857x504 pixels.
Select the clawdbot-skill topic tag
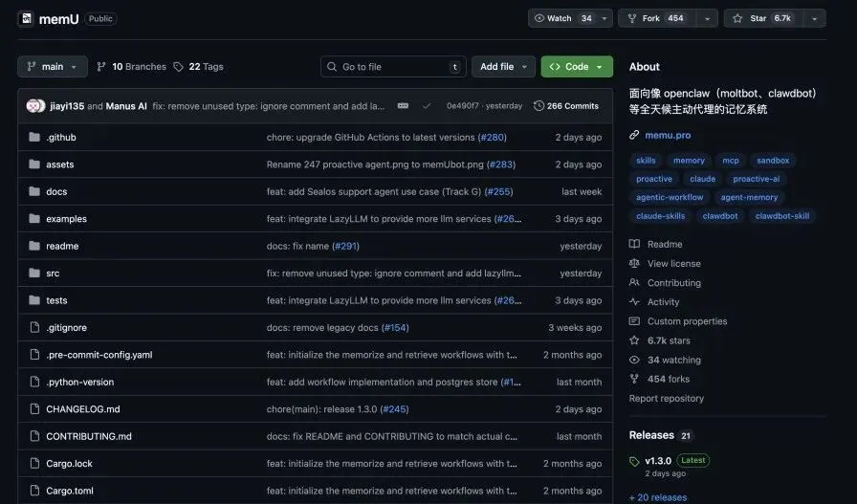tap(782, 216)
